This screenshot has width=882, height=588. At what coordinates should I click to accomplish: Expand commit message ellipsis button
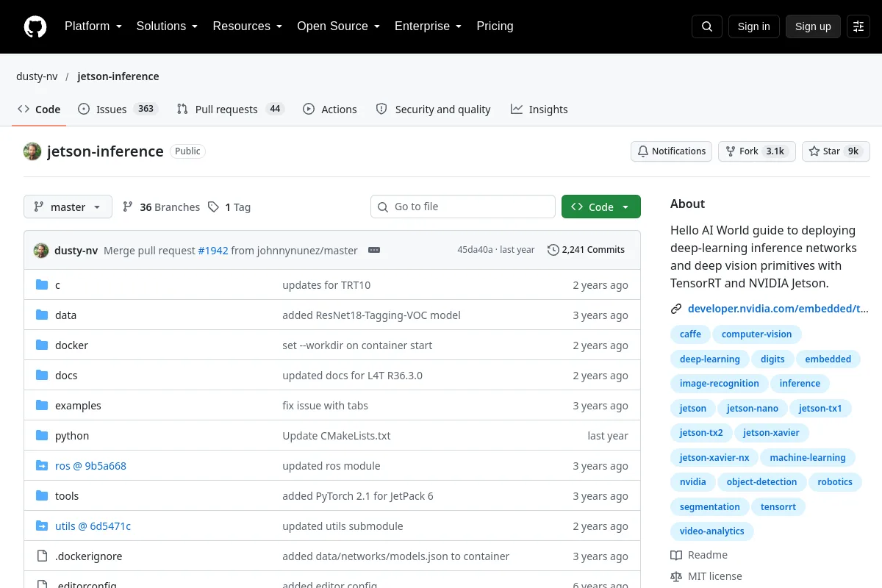(x=374, y=250)
